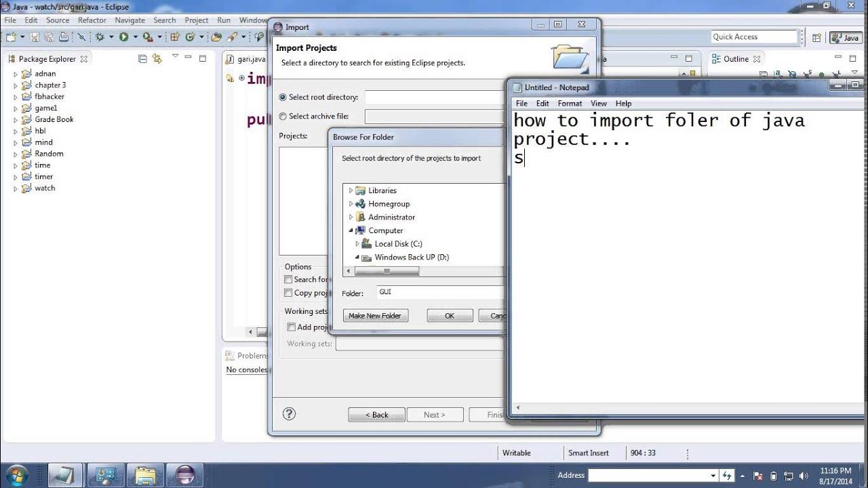Click the Print icon in Eclipse toolbar
This screenshot has height=488, width=868.
point(63,37)
